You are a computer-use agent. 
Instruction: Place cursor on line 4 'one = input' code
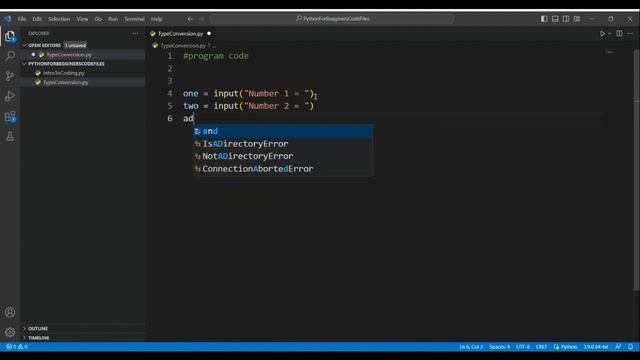(x=249, y=93)
